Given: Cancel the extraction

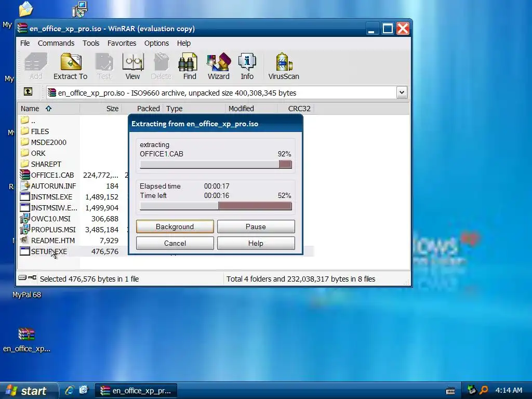Looking at the screenshot, I should pos(175,243).
